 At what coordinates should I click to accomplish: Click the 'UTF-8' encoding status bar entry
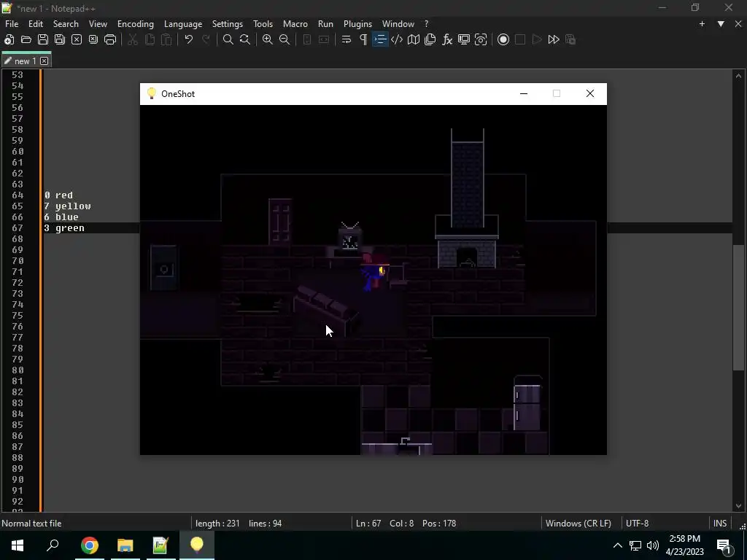tap(638, 524)
